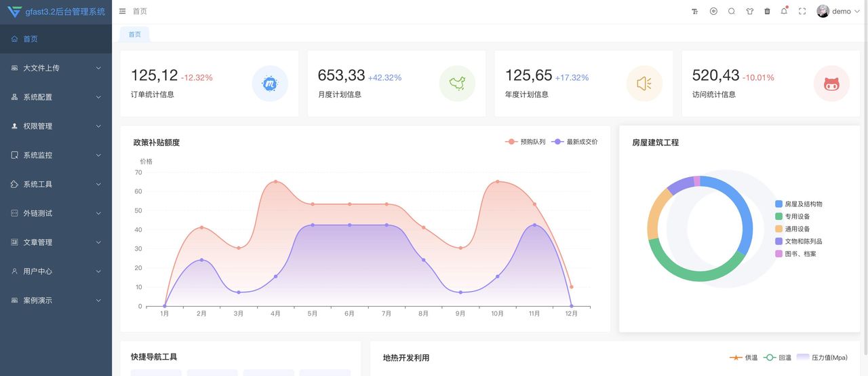Screen dimensions: 868x376
Task: Expand the 权限管理 menu chevron
Action: (x=98, y=126)
